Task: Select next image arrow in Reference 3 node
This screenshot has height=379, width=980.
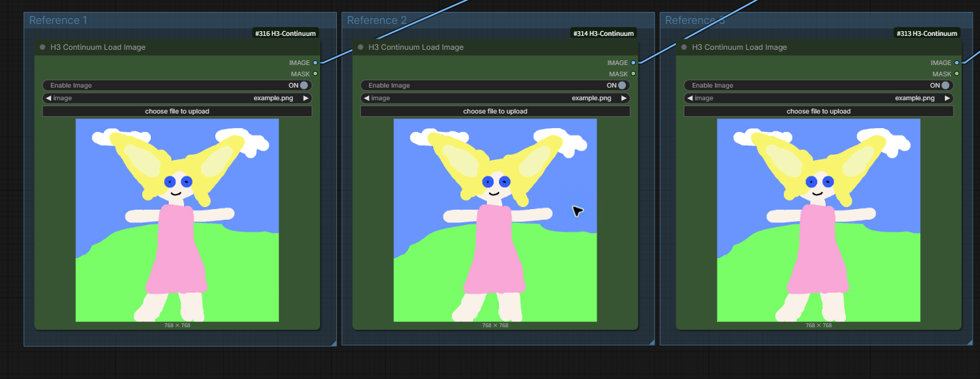Action: point(947,98)
